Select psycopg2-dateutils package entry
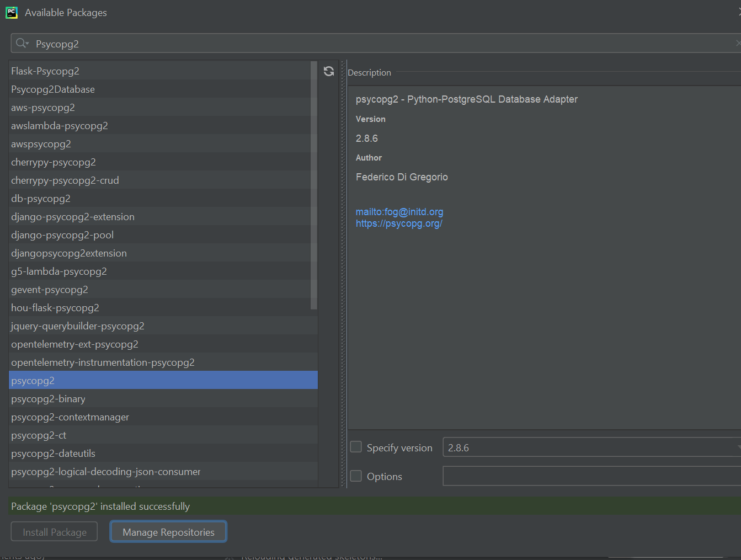This screenshot has height=560, width=741. [x=163, y=453]
